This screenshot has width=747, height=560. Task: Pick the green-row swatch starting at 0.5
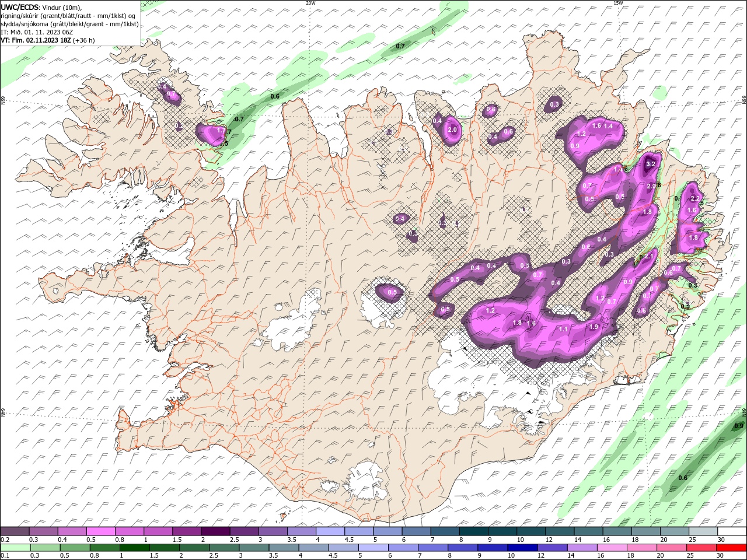[x=74, y=548]
